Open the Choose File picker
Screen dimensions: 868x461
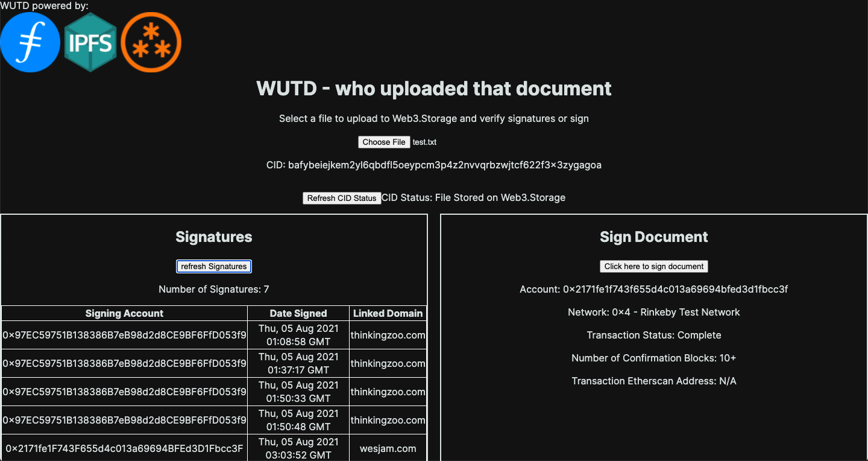(x=384, y=142)
